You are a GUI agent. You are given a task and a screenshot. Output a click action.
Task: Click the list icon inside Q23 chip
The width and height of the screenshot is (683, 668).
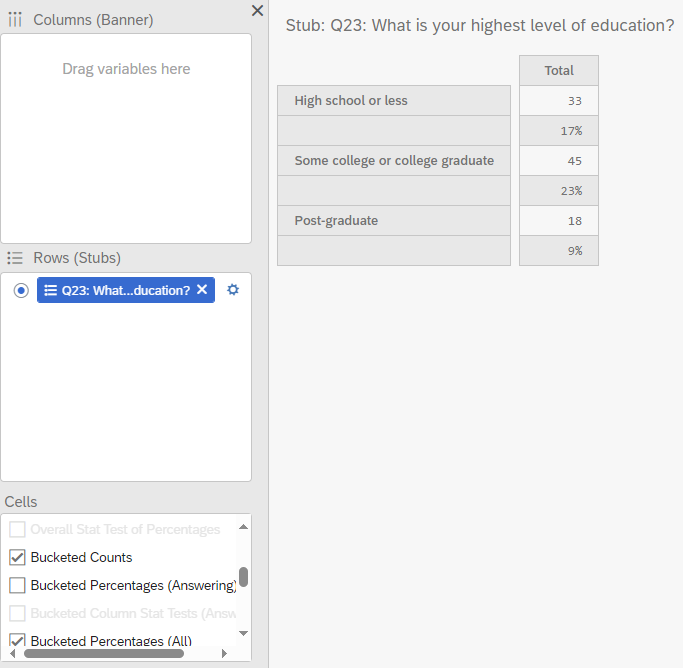pos(51,290)
